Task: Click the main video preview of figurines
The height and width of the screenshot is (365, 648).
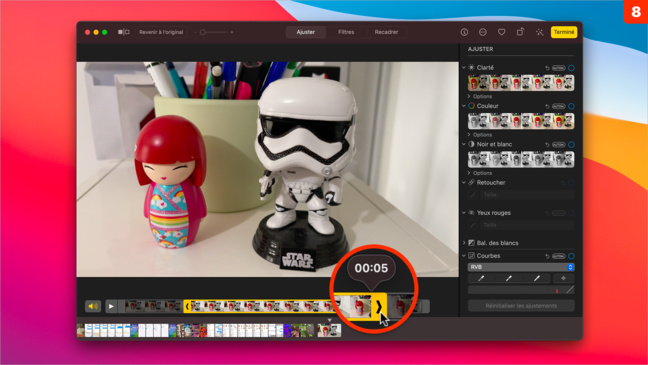Action: 267,169
